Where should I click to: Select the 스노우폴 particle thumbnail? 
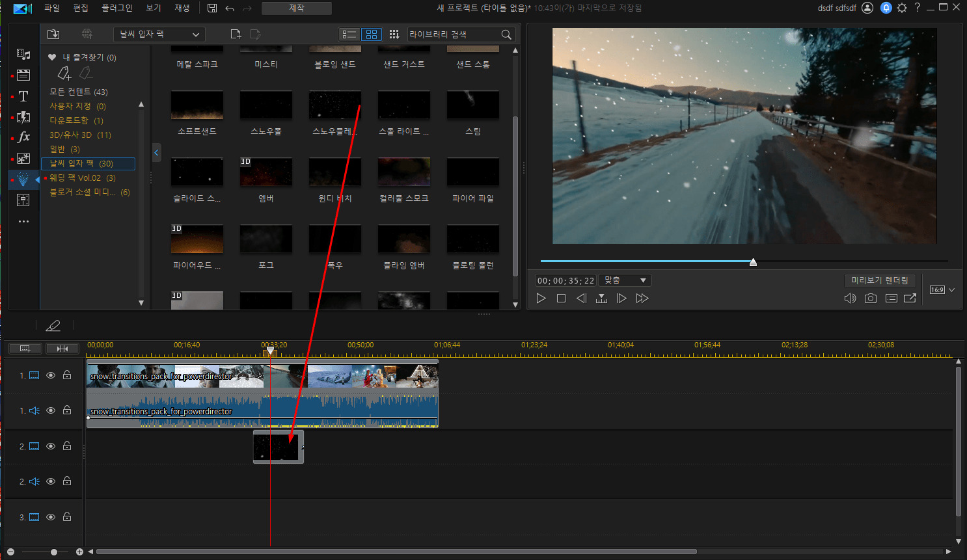266,105
